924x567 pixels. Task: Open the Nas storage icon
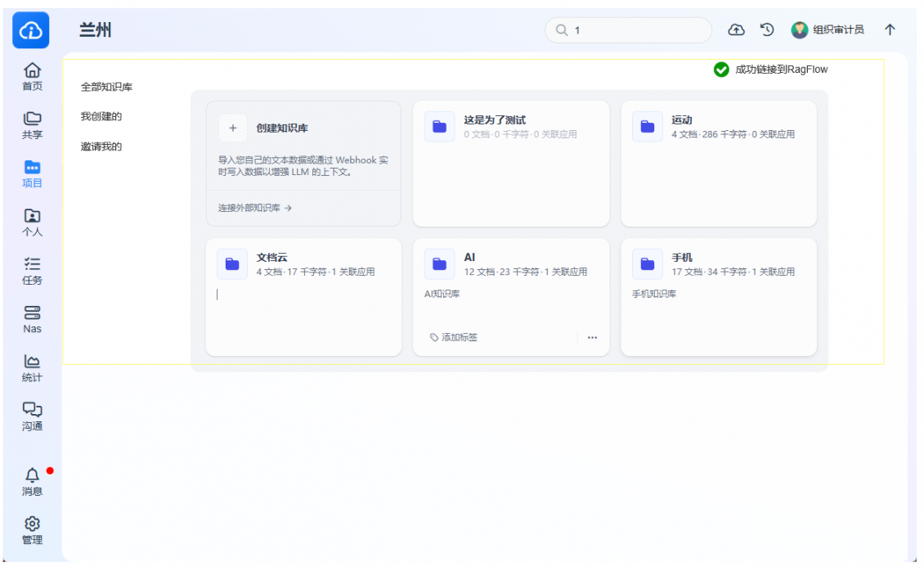pyautogui.click(x=32, y=320)
